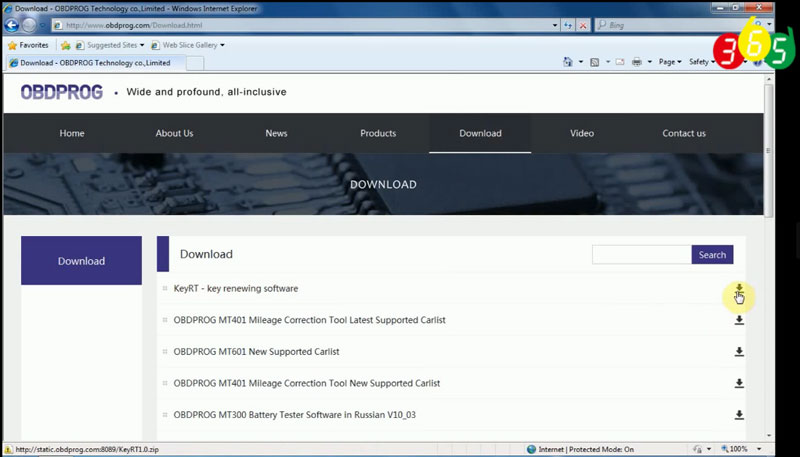Focus the address bar showing obdprog.com/Download.html

(x=301, y=25)
